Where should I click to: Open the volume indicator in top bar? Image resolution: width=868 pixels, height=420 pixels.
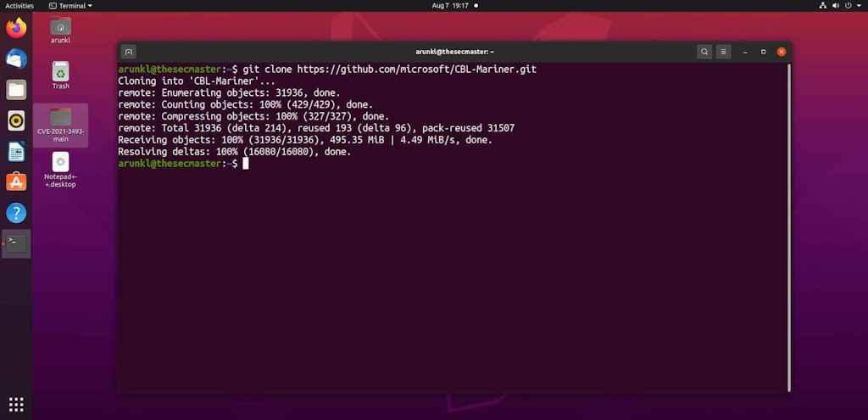click(835, 6)
